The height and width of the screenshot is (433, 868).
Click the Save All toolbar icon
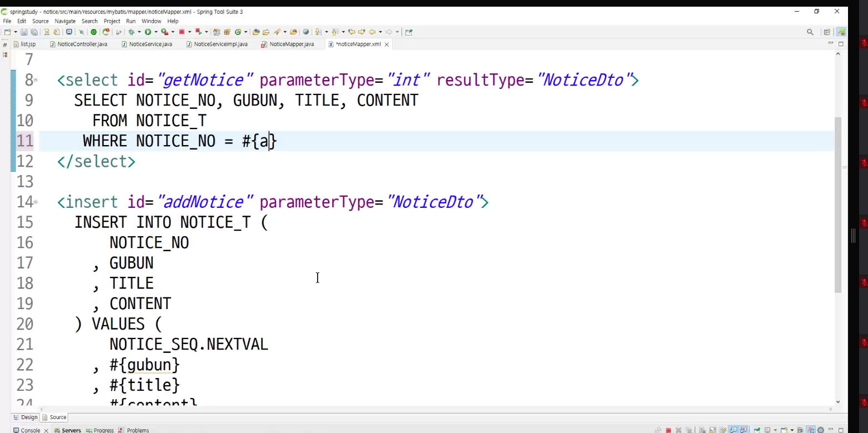pos(34,32)
